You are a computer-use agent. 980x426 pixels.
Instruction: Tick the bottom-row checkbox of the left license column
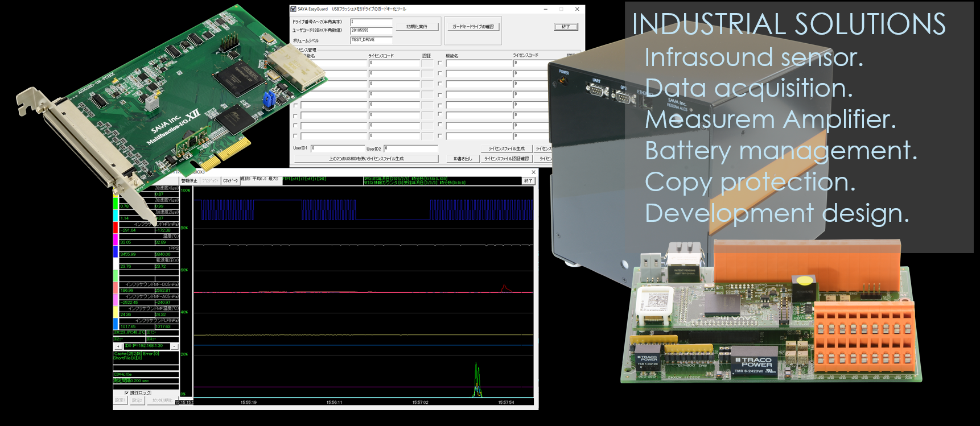pos(295,136)
